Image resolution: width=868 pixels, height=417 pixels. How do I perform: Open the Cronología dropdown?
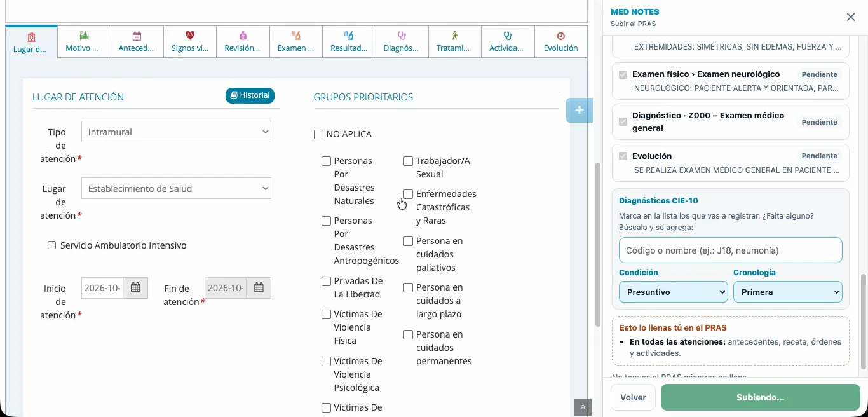(788, 292)
